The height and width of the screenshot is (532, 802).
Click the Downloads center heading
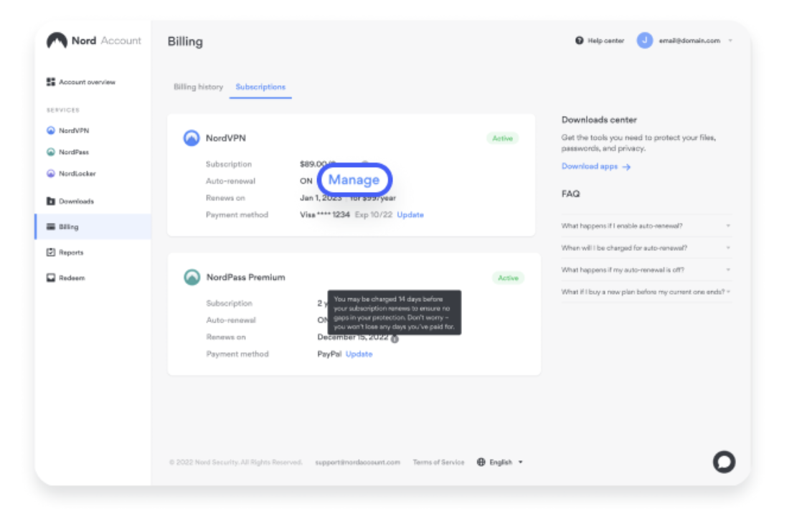[599, 120]
